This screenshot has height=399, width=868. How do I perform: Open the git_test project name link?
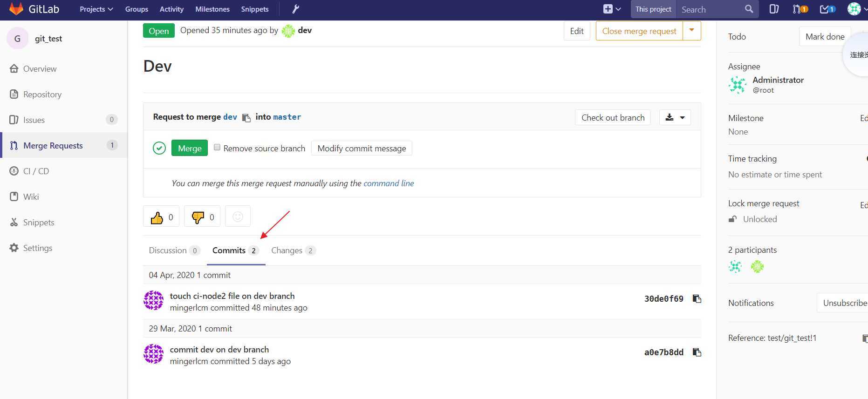[x=48, y=39]
